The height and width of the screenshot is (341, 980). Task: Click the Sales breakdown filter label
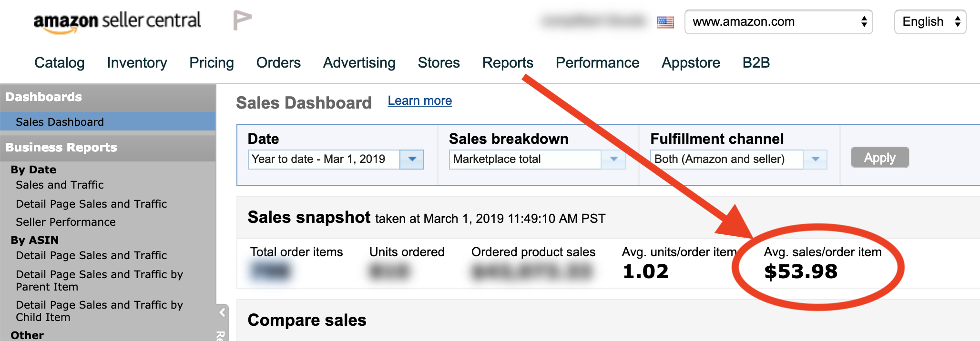(509, 139)
